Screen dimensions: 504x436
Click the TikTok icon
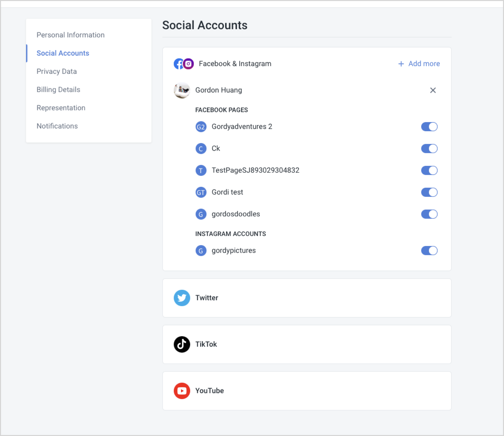pyautogui.click(x=182, y=344)
